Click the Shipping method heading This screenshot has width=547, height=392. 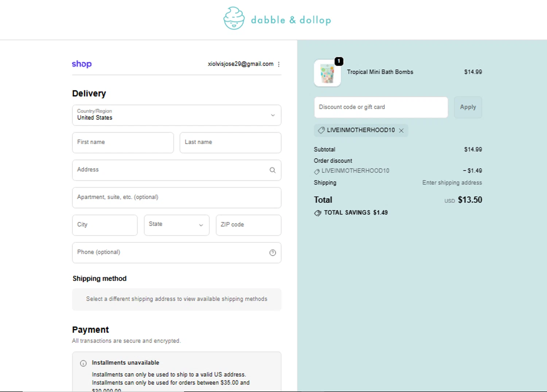click(100, 279)
